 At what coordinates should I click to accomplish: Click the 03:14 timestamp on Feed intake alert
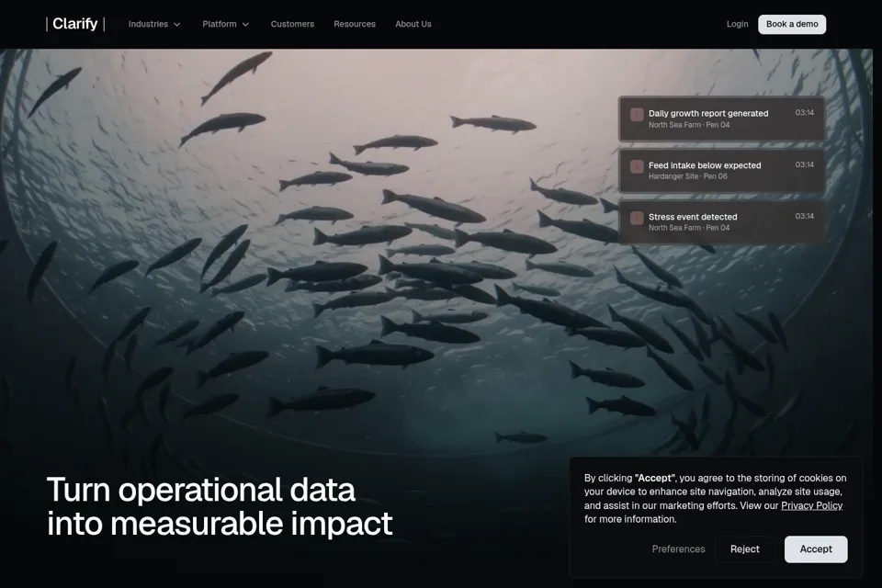[805, 164]
